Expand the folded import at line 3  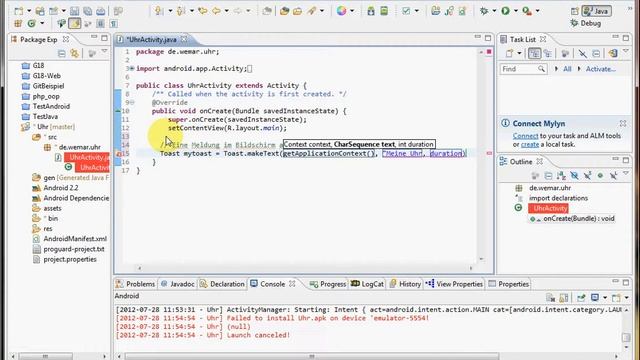point(132,69)
